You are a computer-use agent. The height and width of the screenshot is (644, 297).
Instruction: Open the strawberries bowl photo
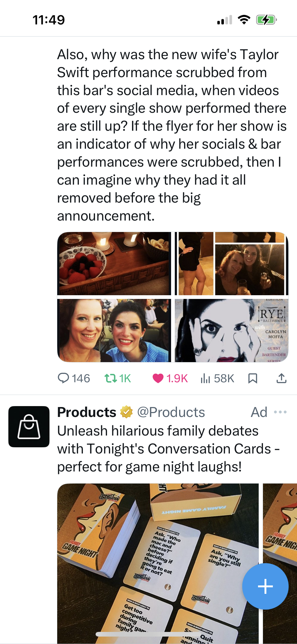click(x=114, y=264)
